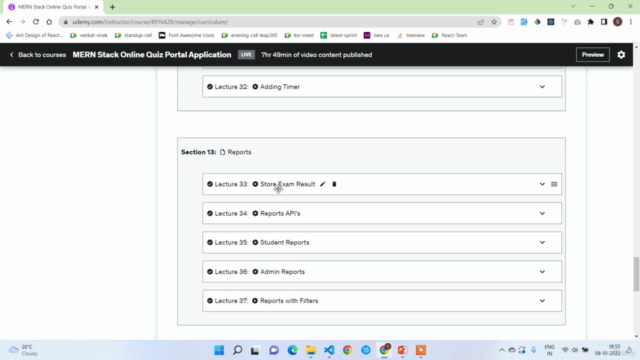Expand Lecture 37 Reports with Filters
This screenshot has height=360, width=640.
542,301
